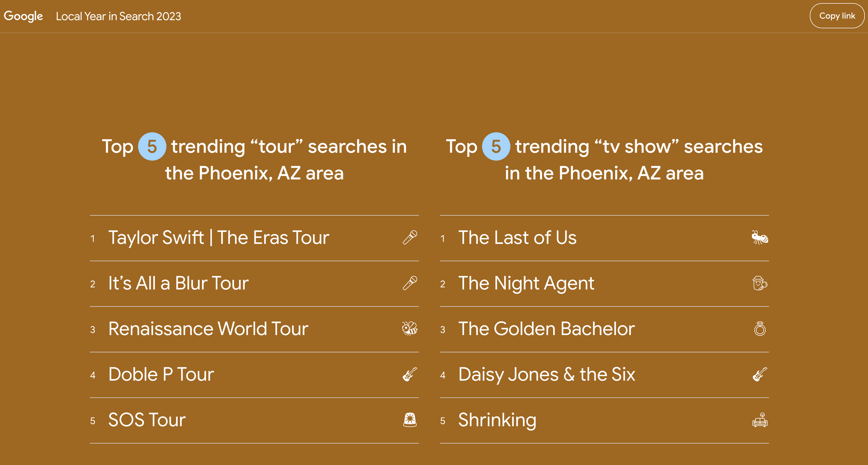
Task: Click the siren icon beside SOS Tour
Action: coord(410,420)
